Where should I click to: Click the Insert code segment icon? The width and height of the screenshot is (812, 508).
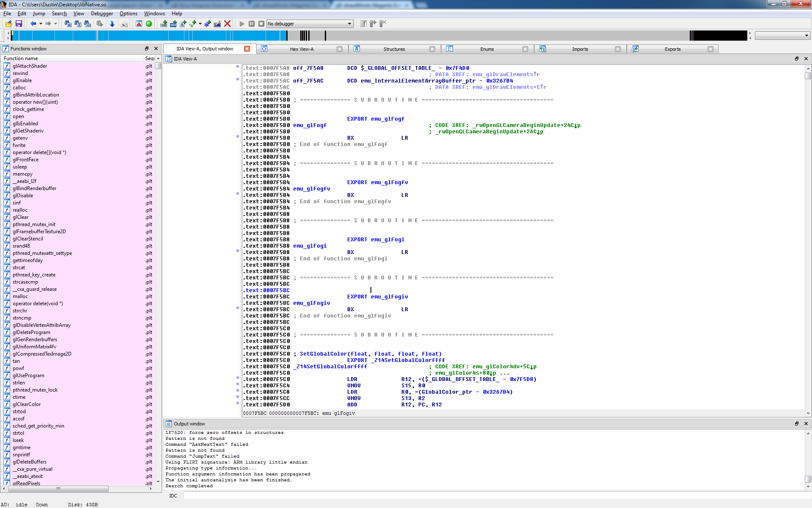[x=164, y=24]
